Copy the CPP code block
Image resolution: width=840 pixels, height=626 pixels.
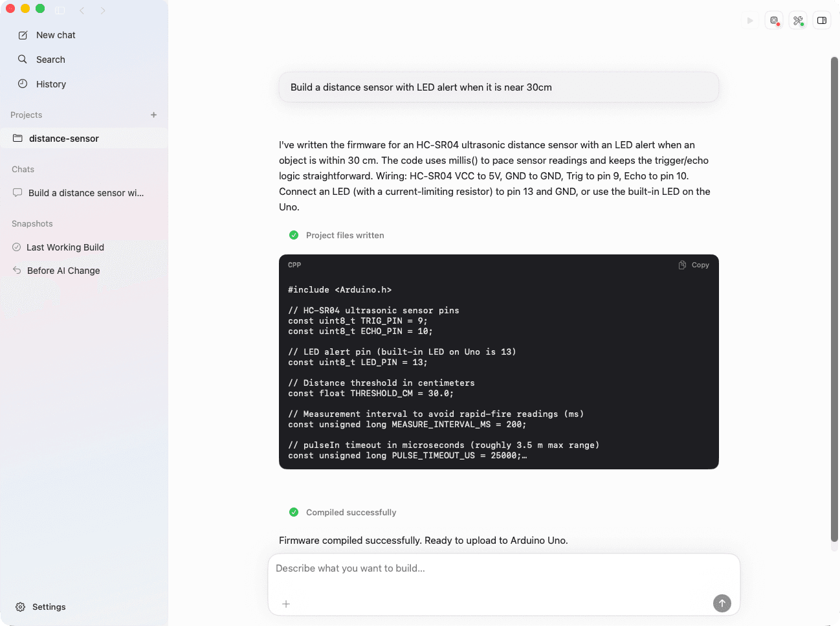coord(694,265)
